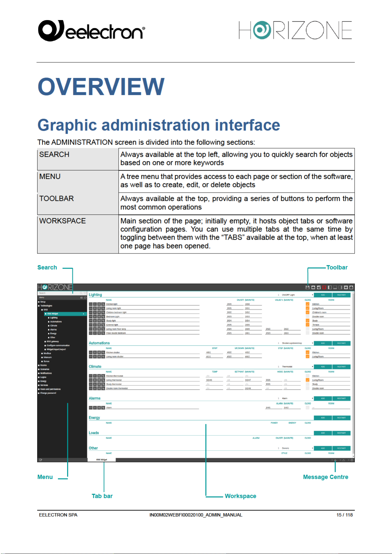This screenshot has height=554, width=392.
Task: Click ADD in the Lighting section
Action: [x=323, y=295]
